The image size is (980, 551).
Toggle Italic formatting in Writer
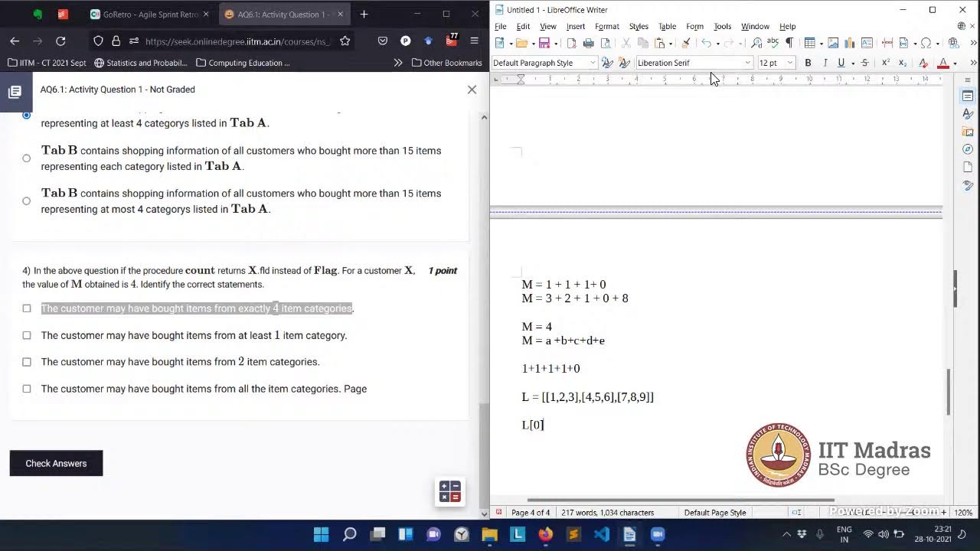(825, 63)
